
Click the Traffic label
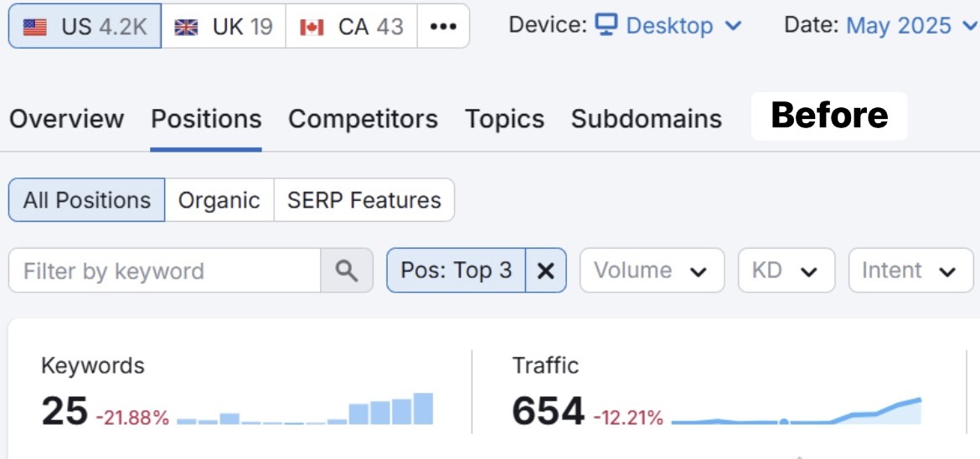(x=545, y=366)
